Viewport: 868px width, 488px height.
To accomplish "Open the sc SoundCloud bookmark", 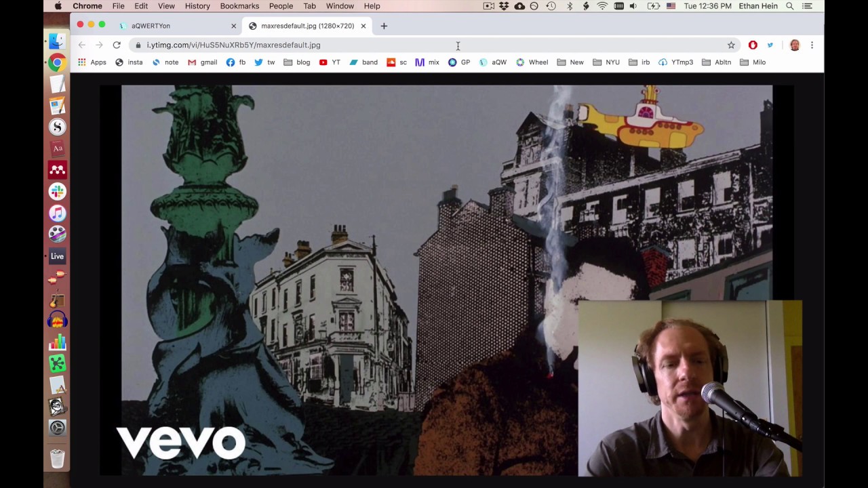I will [397, 62].
